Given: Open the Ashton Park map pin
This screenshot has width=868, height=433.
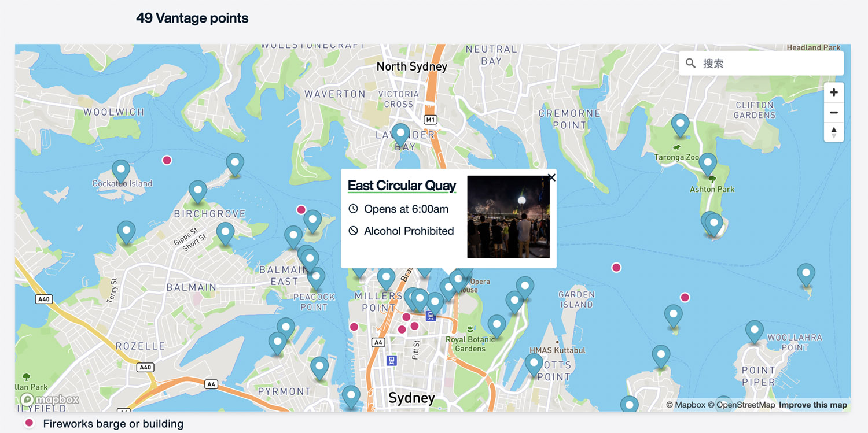Looking at the screenshot, I should point(708,164).
